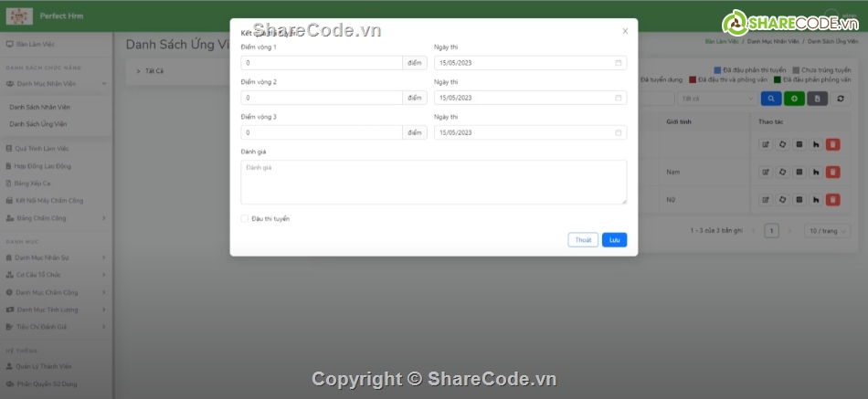The image size is (868, 399).
Task: Tick the Đậu thi tuyển checkbox
Action: click(245, 218)
